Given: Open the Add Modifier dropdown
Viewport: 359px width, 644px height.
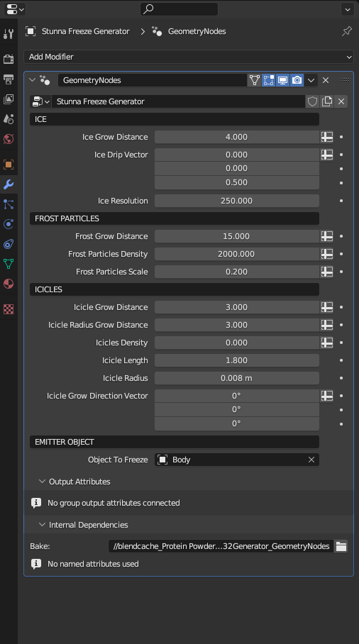Looking at the screenshot, I should click(x=189, y=57).
